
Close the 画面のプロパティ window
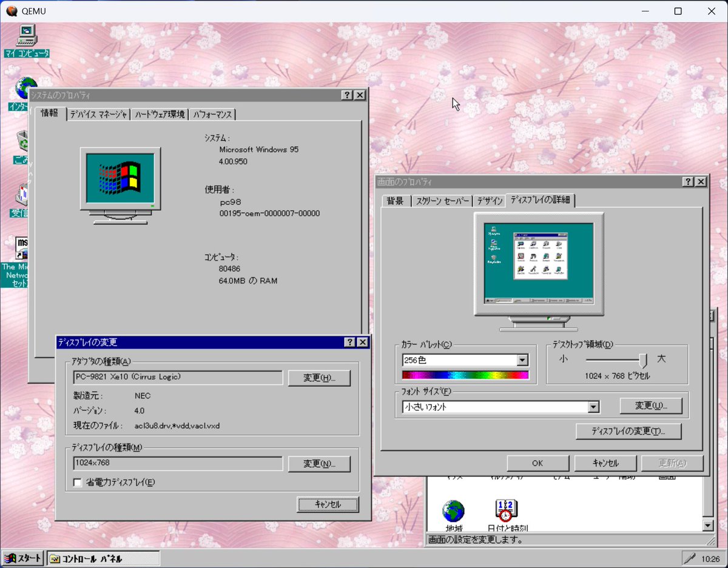tap(701, 182)
